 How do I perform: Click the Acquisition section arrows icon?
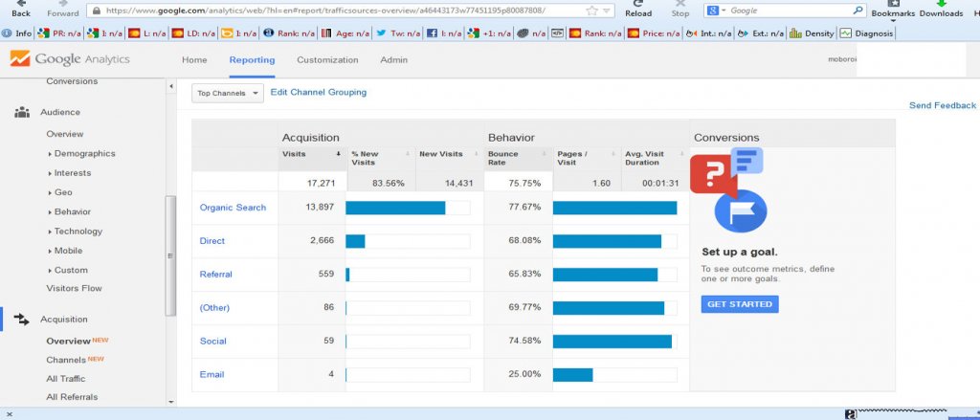coord(22,320)
